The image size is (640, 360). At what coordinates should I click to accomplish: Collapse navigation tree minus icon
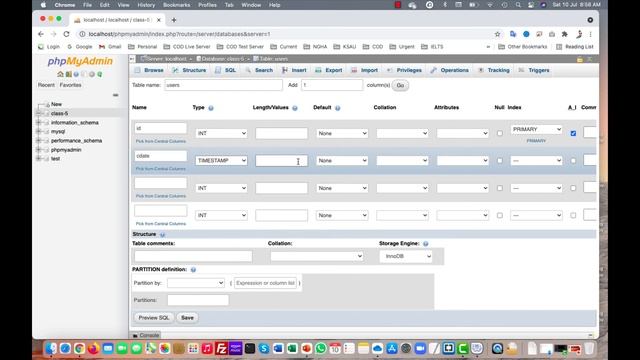click(116, 95)
